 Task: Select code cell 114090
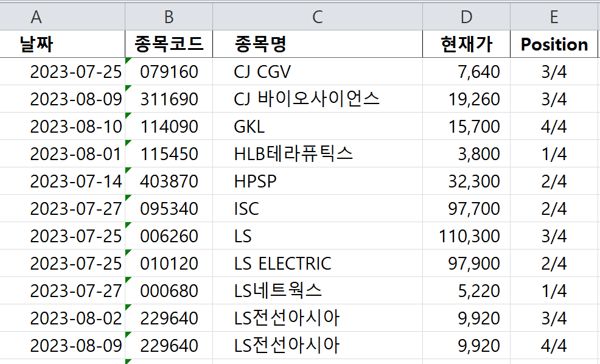coord(169,127)
